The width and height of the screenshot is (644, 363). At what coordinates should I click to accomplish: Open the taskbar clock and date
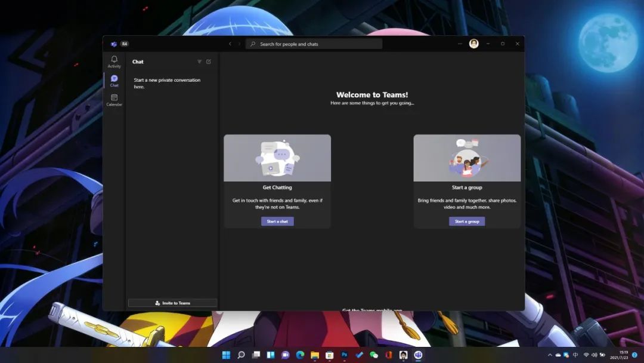(619, 355)
